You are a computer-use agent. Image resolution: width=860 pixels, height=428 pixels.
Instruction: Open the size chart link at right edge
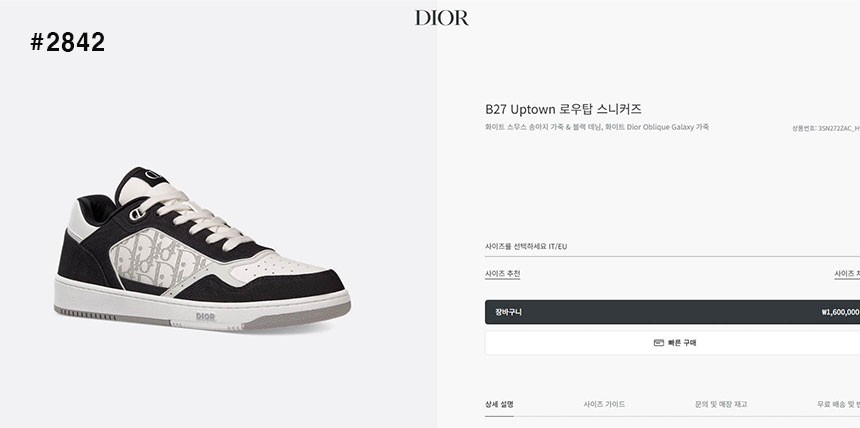(x=847, y=273)
